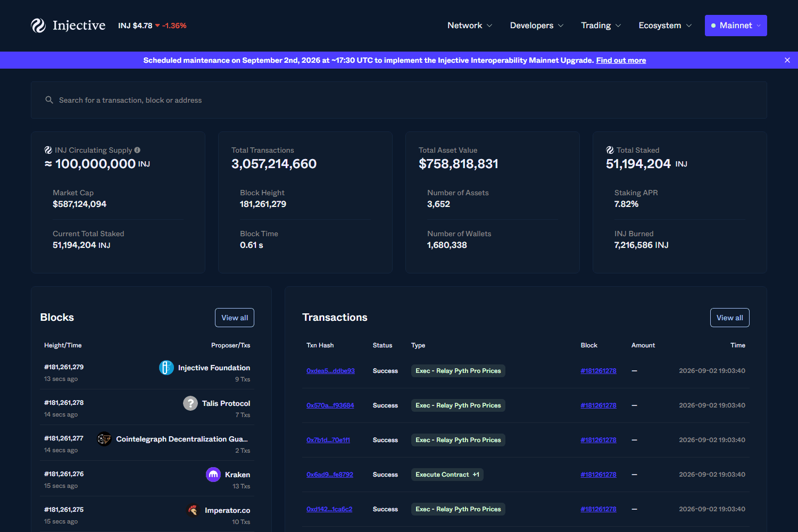Click the Injective logo icon
This screenshot has height=532, width=798.
coord(38,26)
